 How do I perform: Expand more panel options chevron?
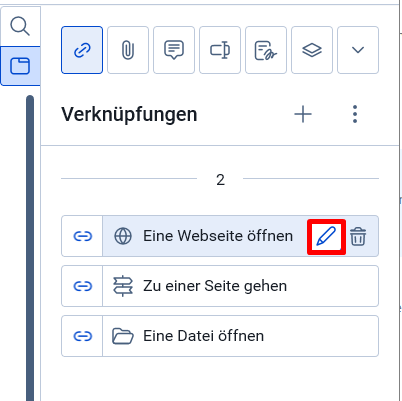[358, 50]
